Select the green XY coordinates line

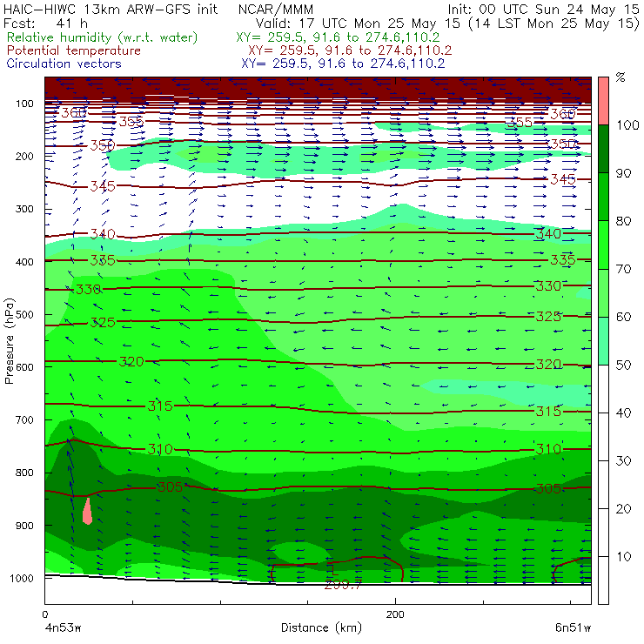point(338,37)
